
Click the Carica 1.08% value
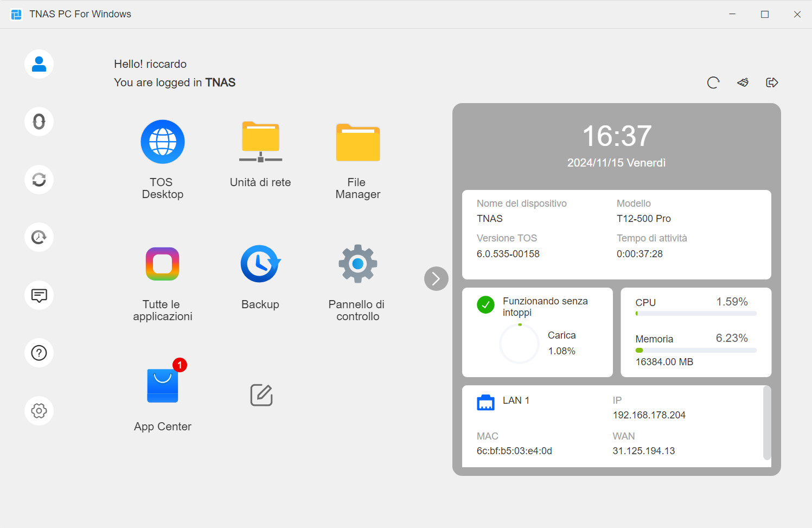point(562,351)
